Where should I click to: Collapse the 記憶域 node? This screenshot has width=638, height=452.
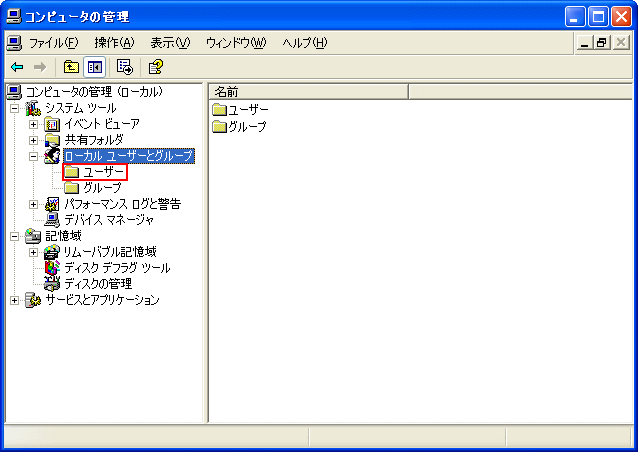15,236
